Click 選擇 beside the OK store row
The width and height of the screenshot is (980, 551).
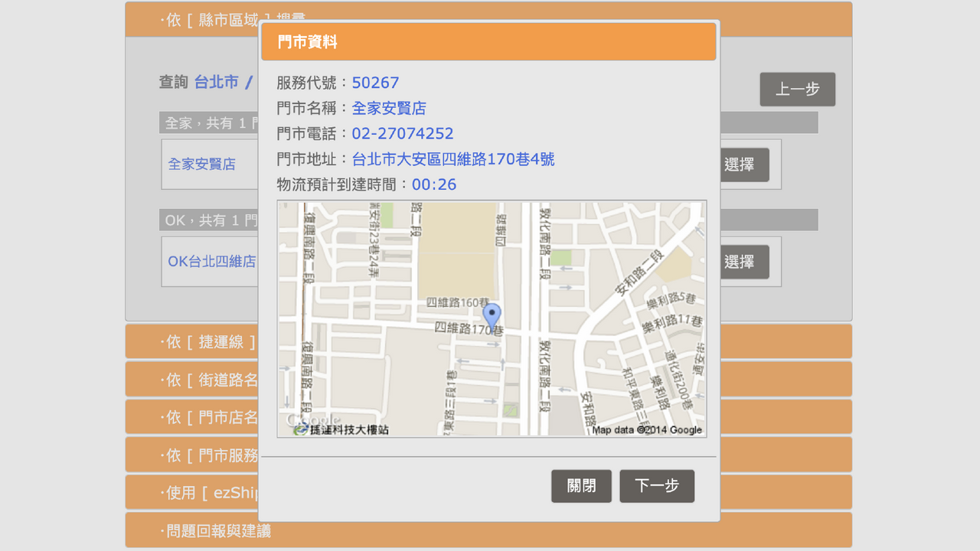(743, 262)
